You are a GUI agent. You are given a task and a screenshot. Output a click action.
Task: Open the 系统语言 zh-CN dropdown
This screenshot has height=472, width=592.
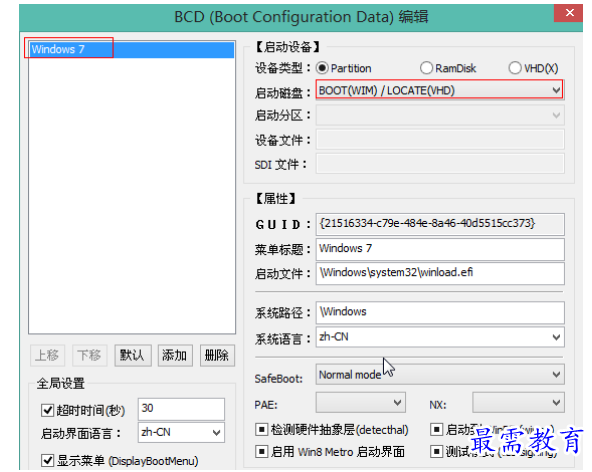click(440, 337)
